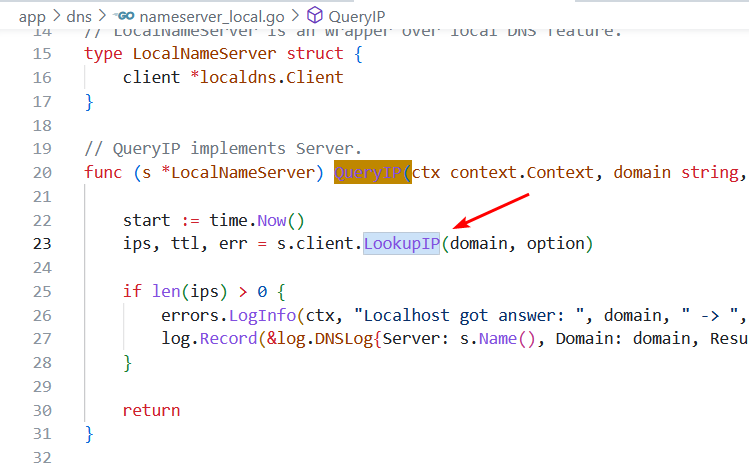This screenshot has width=749, height=473.
Task: Click context.Context parameter type
Action: [x=525, y=173]
